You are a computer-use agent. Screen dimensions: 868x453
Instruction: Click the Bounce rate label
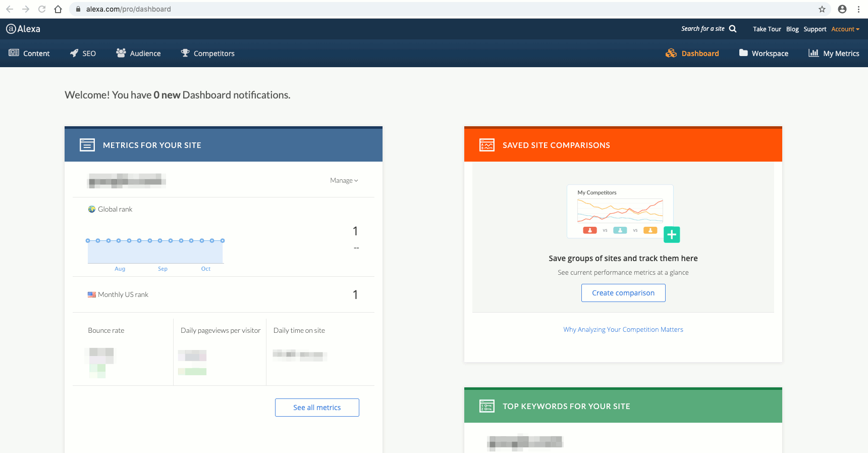pos(106,330)
